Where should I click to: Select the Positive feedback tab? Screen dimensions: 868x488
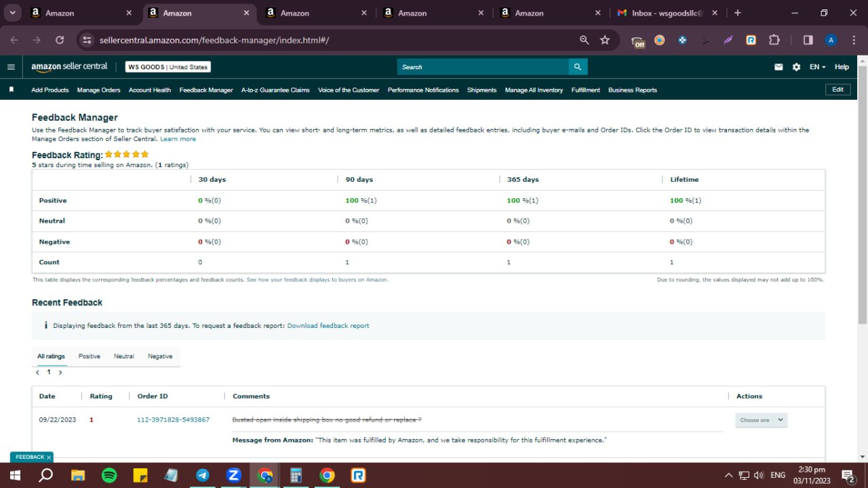89,356
